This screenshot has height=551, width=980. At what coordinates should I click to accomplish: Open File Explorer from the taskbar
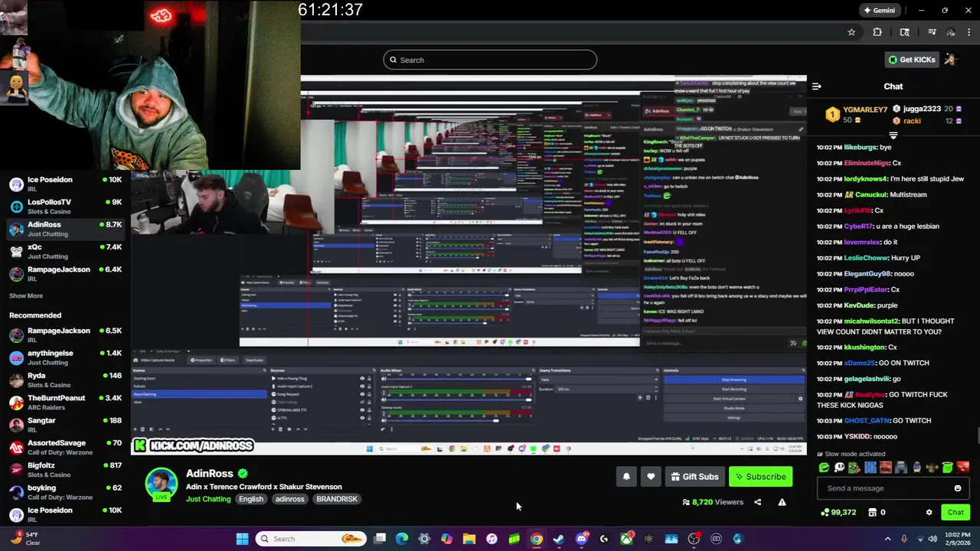point(469,539)
